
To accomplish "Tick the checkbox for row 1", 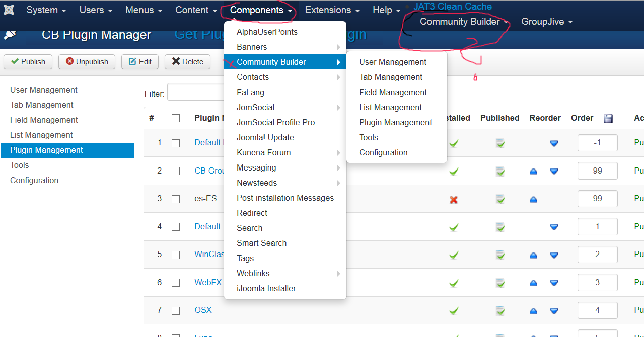I will pos(176,143).
